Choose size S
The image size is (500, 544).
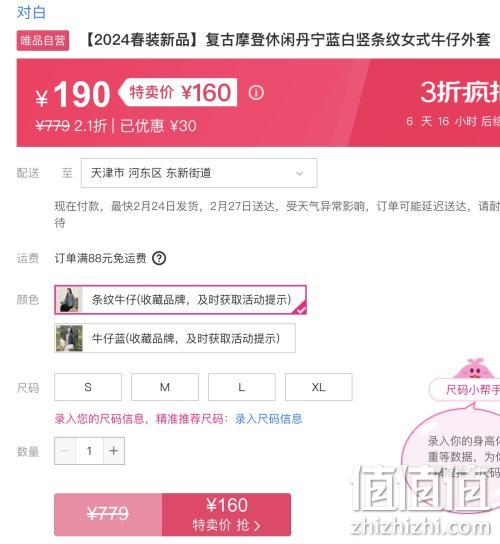88,387
